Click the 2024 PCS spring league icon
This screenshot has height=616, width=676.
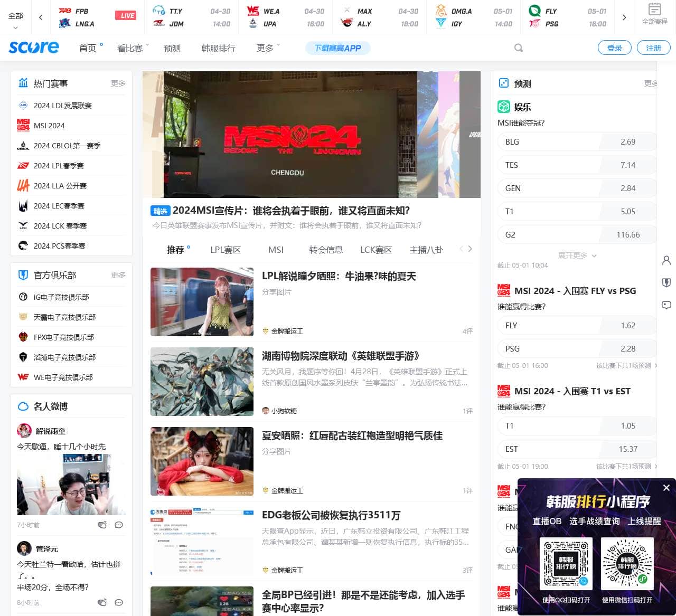pyautogui.click(x=23, y=246)
